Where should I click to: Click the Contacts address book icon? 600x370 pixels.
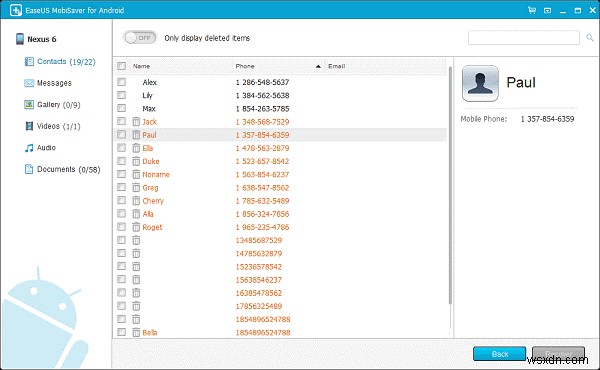click(x=29, y=62)
